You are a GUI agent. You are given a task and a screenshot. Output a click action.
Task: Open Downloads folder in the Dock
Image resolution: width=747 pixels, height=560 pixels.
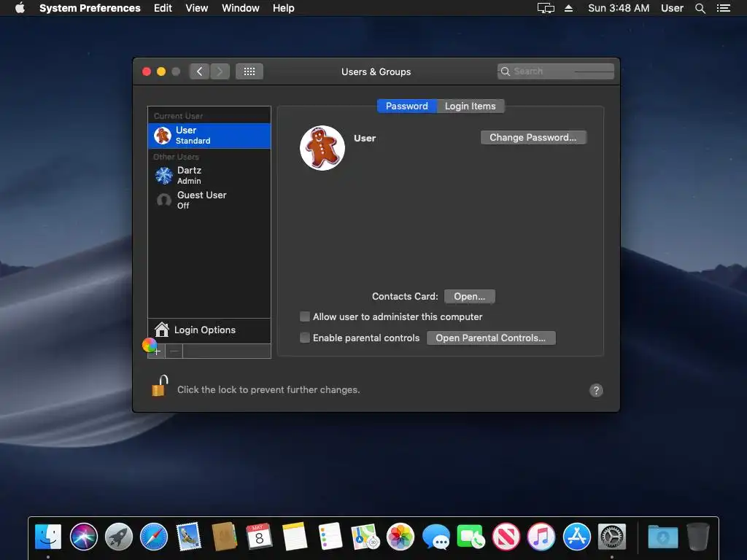click(x=662, y=537)
